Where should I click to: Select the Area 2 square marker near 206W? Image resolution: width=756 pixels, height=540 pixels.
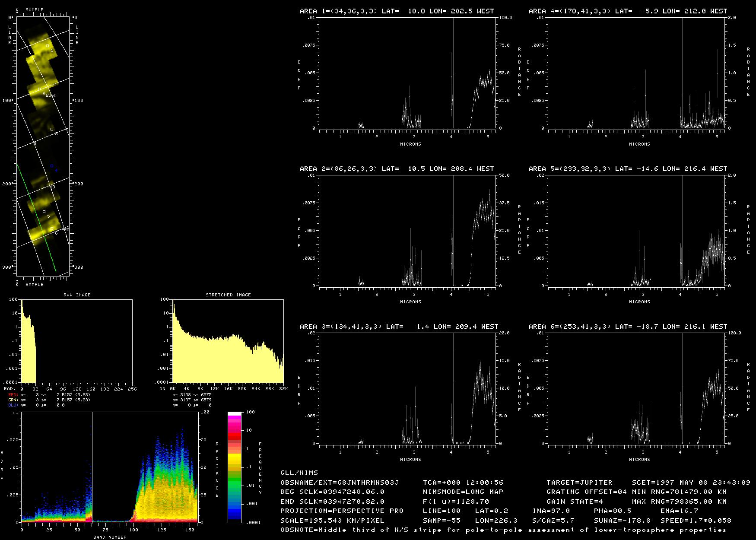click(39, 89)
